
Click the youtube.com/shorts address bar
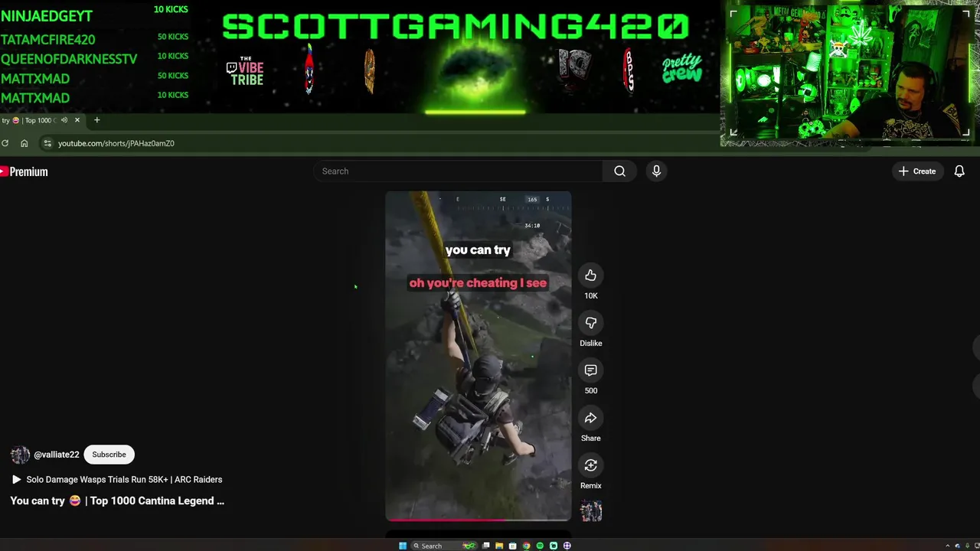(116, 143)
